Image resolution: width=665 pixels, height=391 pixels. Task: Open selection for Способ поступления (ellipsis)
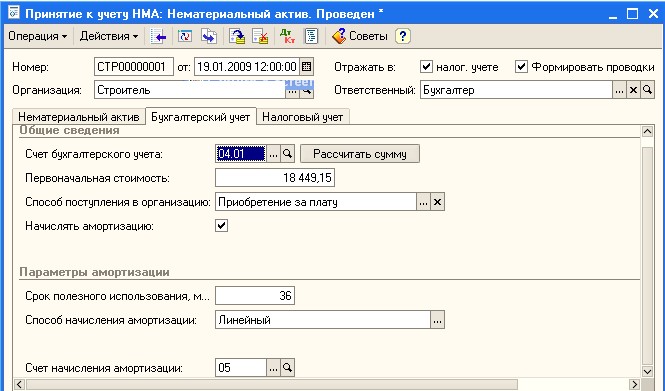click(x=423, y=202)
